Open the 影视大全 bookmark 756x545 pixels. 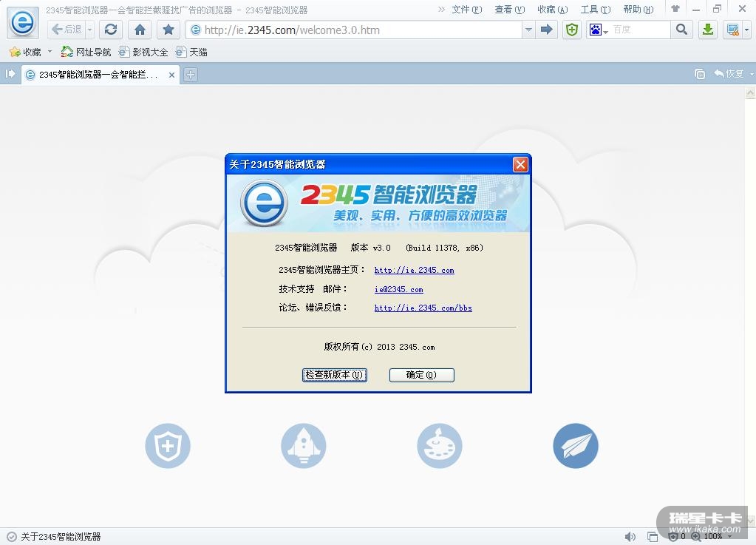pyautogui.click(x=143, y=52)
